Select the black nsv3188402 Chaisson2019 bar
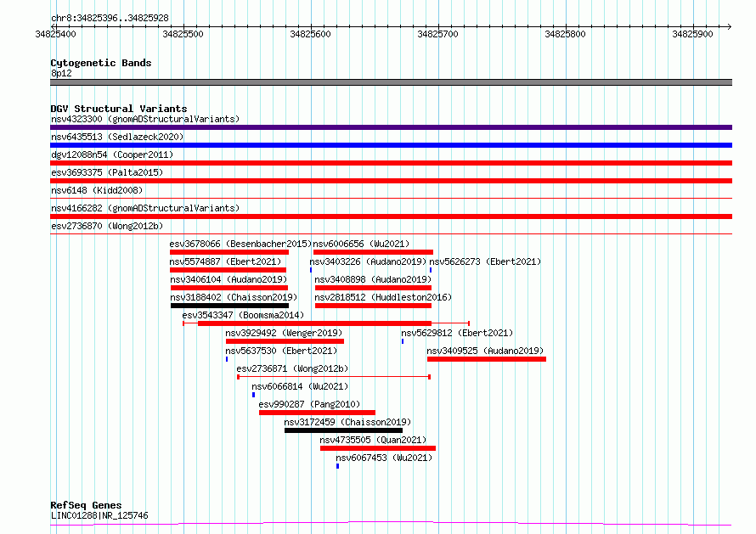756x534 pixels. [x=229, y=306]
